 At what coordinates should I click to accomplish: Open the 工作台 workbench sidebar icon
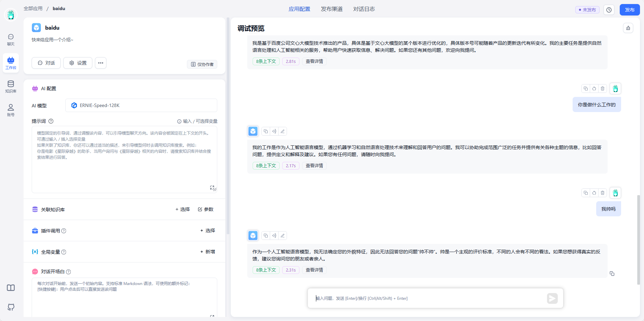[x=11, y=63]
